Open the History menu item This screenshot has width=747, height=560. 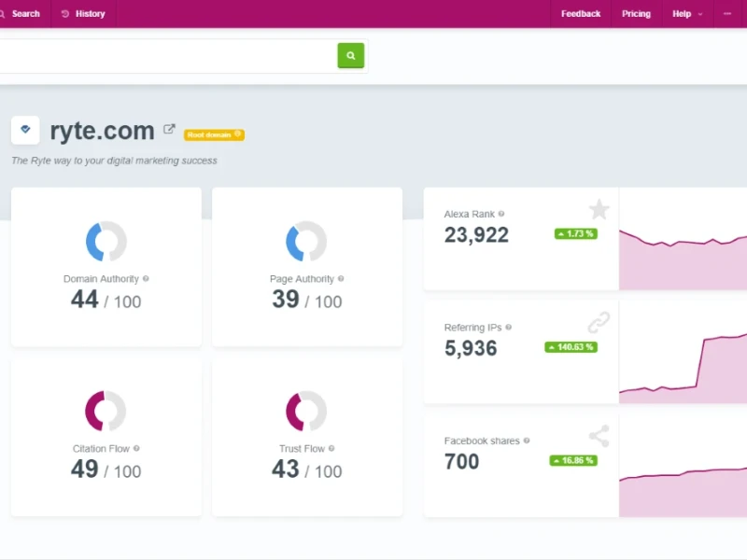tap(83, 14)
